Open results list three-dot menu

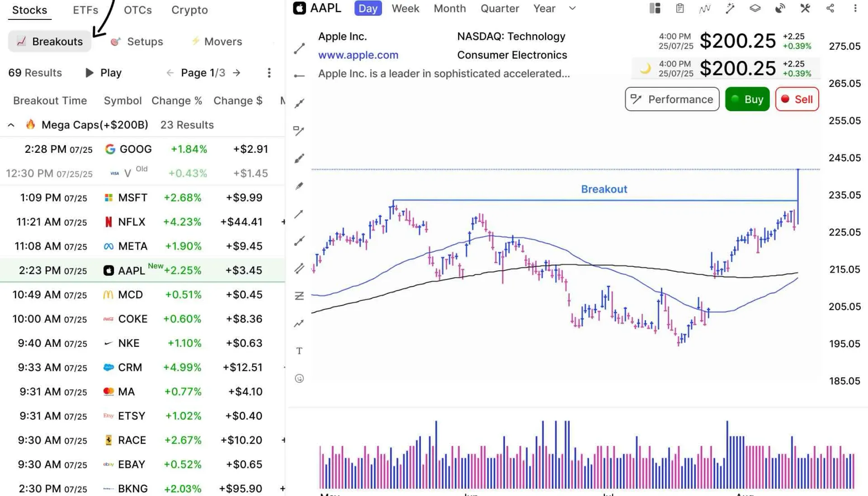click(x=269, y=73)
